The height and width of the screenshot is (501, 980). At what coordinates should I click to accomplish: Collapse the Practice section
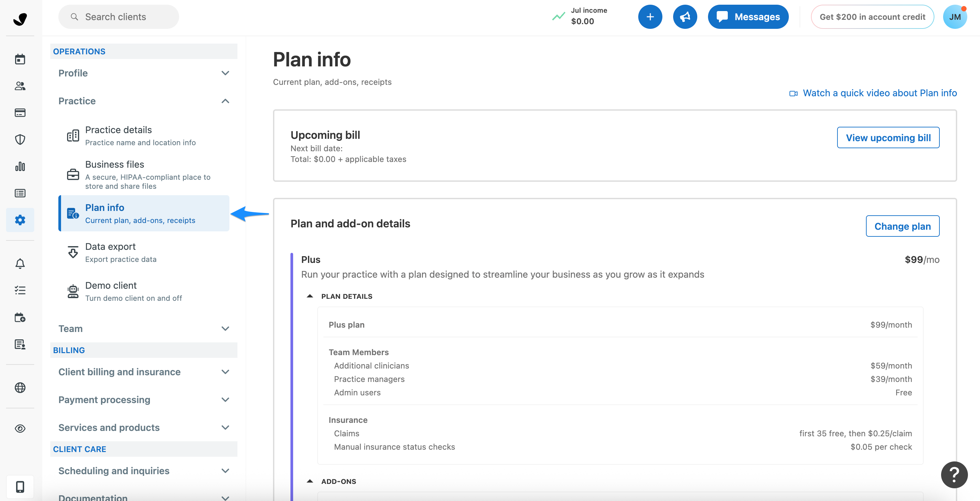(225, 101)
